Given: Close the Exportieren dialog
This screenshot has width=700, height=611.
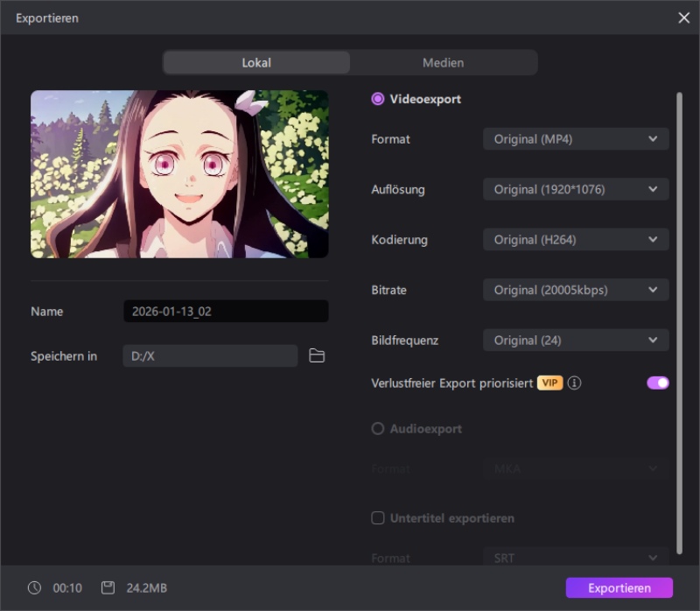Looking at the screenshot, I should click(x=683, y=18).
